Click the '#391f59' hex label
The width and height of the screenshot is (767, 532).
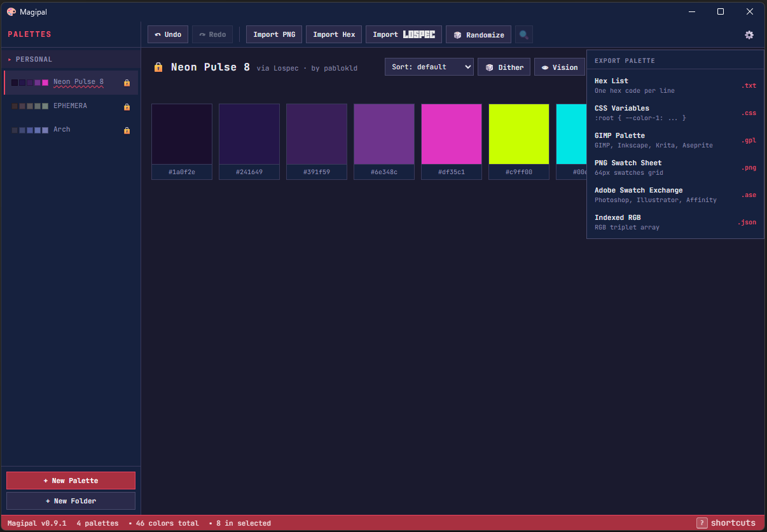[x=317, y=172]
